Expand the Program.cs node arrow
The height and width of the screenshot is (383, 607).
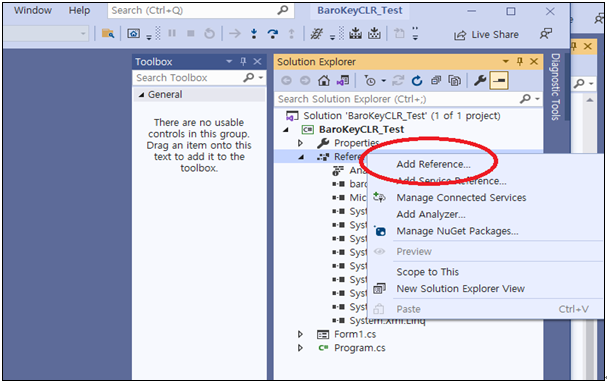point(300,348)
